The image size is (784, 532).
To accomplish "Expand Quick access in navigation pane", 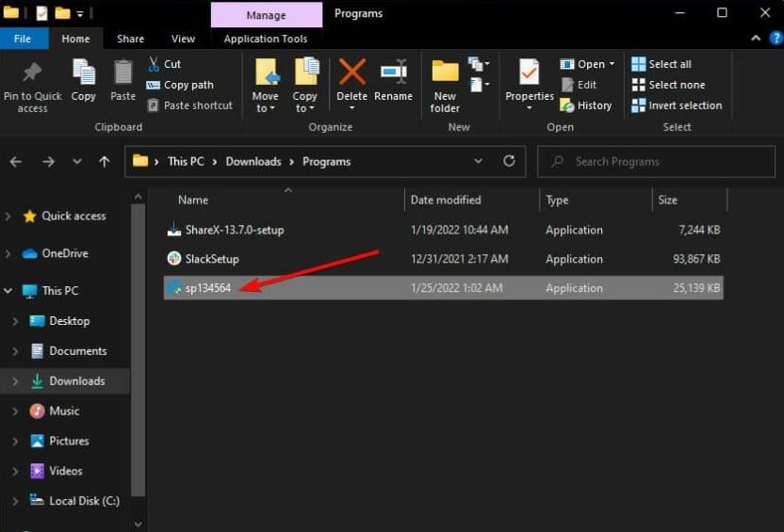I will (8, 217).
